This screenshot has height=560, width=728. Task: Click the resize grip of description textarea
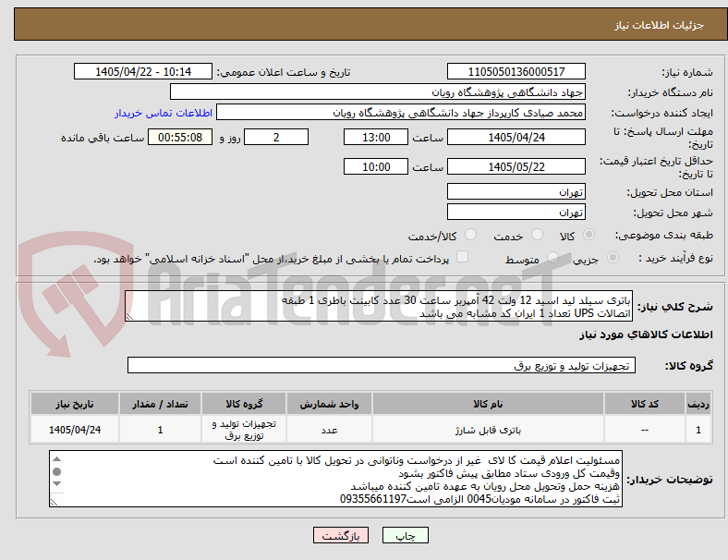point(129,317)
